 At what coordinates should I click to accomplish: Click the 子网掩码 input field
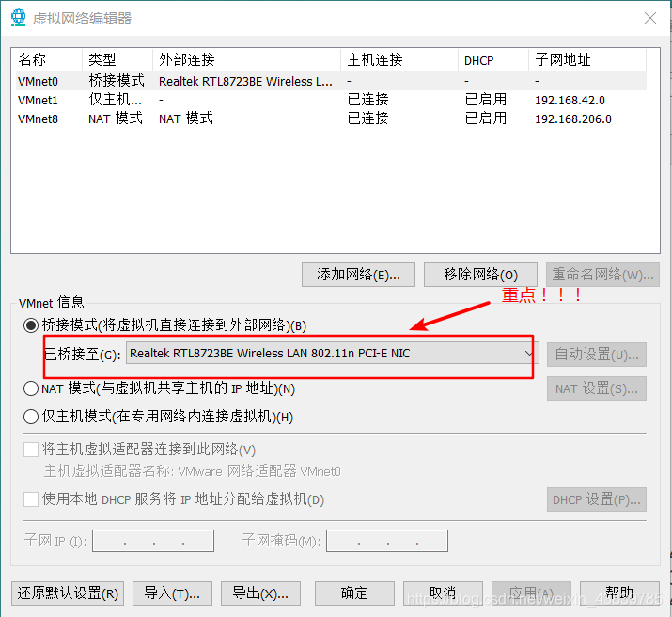coord(387,541)
